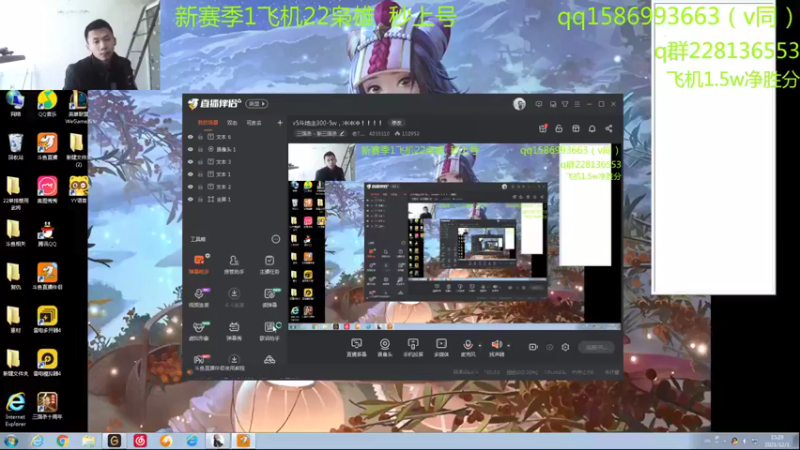Image resolution: width=800 pixels, height=450 pixels.
Task: Click the live preview thumbnail area
Action: click(455, 237)
